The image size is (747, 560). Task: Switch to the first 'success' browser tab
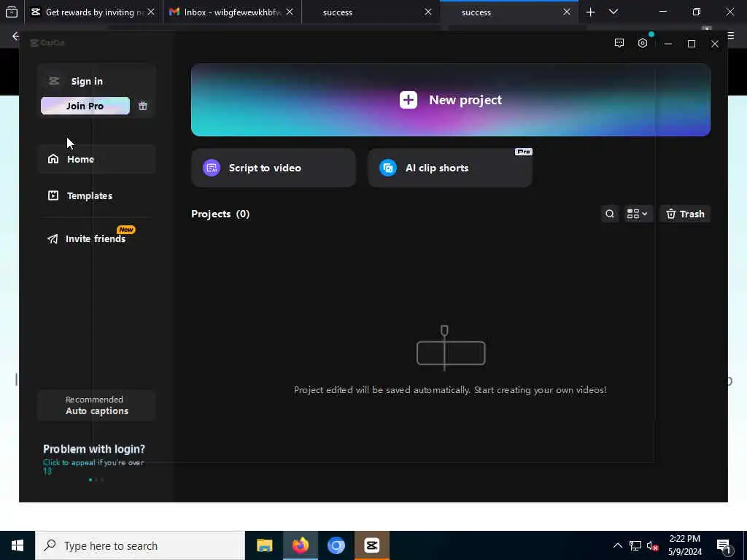(x=371, y=12)
